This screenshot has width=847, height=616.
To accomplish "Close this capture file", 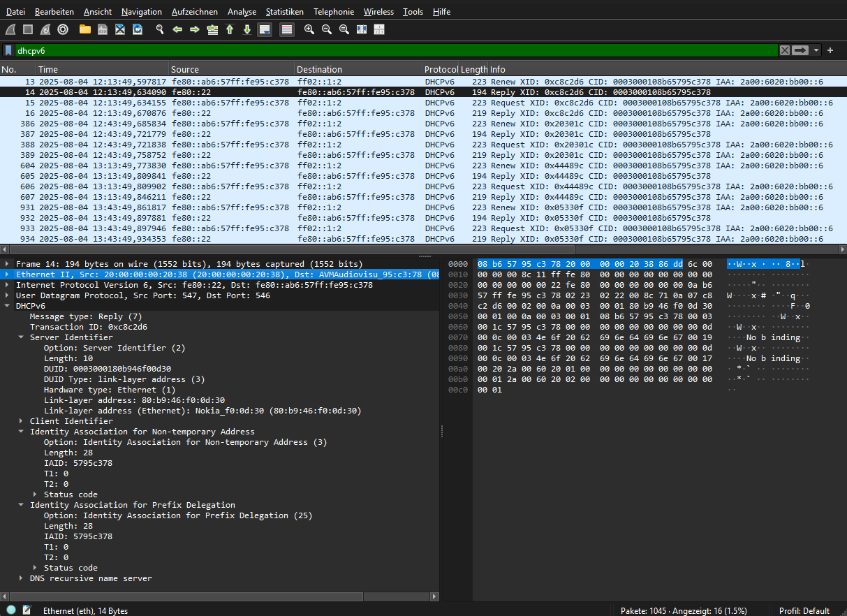I will tap(120, 29).
